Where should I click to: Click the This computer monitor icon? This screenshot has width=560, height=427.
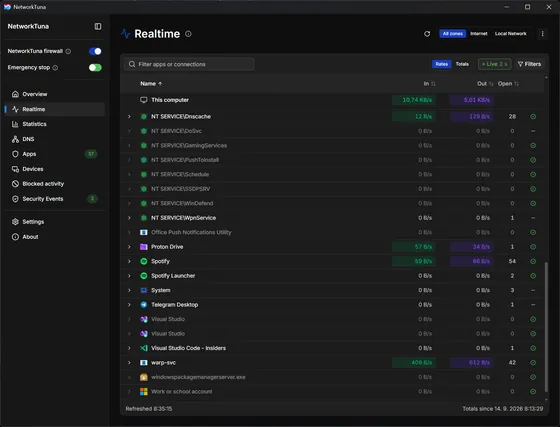[x=144, y=100]
